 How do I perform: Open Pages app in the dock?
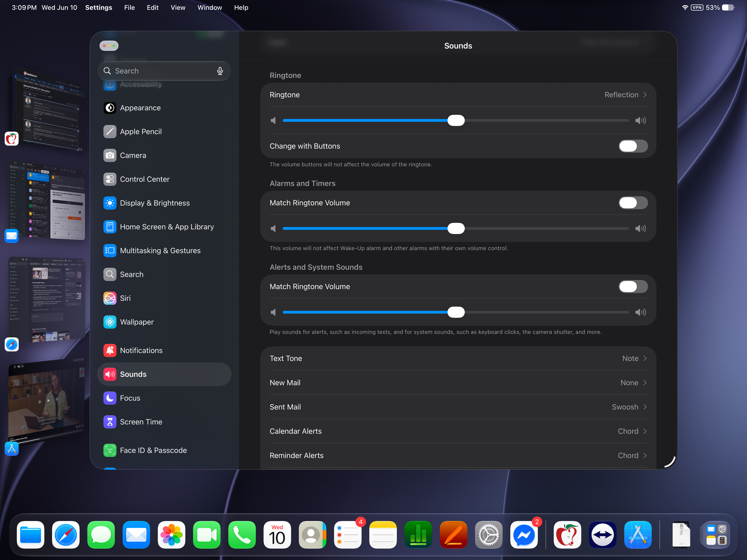point(454,535)
